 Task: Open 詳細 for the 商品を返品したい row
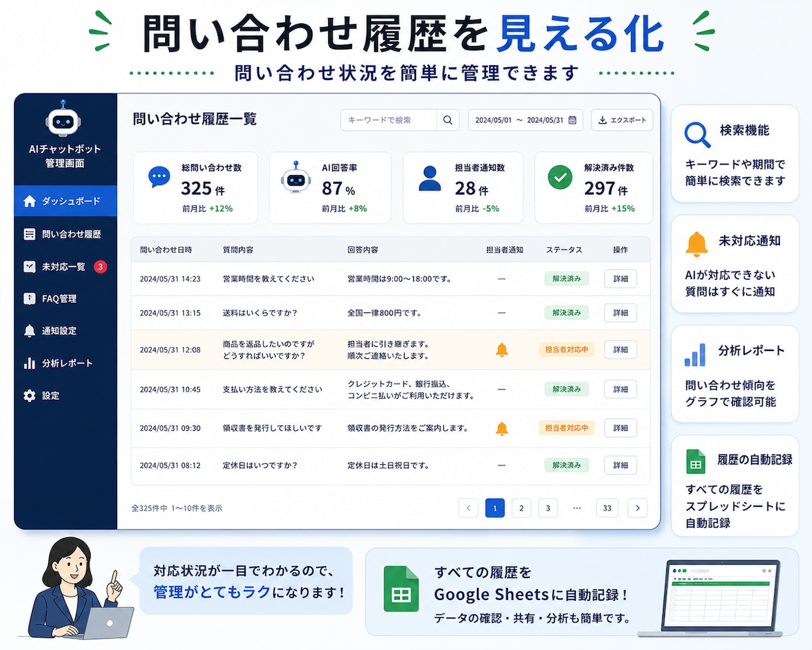coord(620,350)
